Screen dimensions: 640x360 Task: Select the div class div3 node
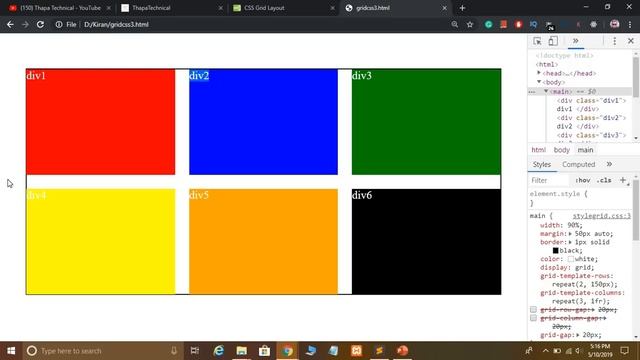(591, 135)
